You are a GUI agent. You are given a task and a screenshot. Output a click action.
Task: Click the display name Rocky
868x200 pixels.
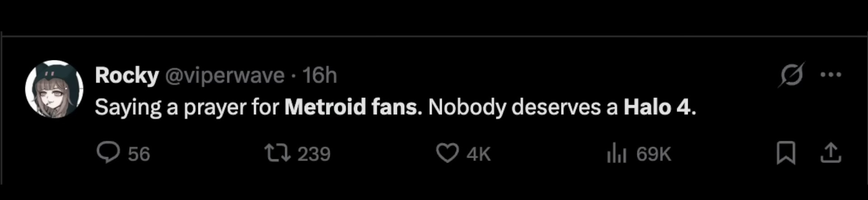click(127, 75)
